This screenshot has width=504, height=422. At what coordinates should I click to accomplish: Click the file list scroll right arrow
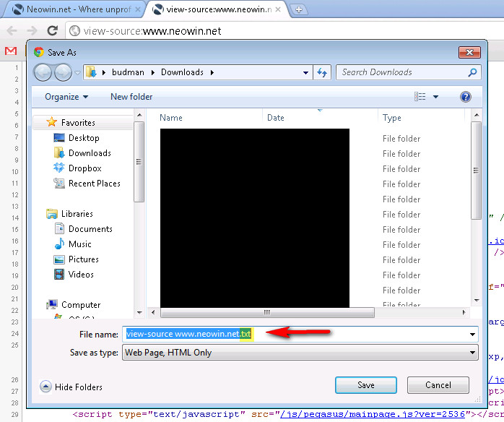[x=464, y=312]
